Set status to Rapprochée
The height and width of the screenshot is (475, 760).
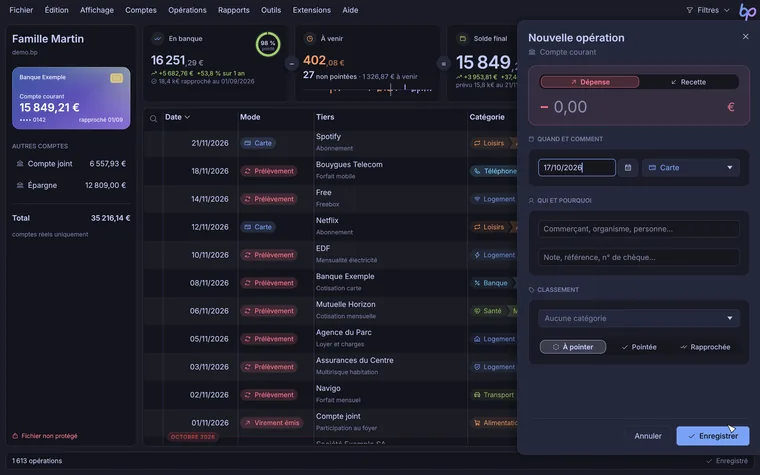pyautogui.click(x=705, y=347)
